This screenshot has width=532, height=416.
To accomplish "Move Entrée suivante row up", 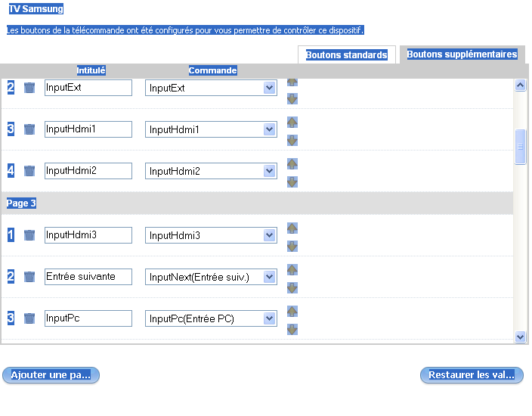I will coord(292,269).
